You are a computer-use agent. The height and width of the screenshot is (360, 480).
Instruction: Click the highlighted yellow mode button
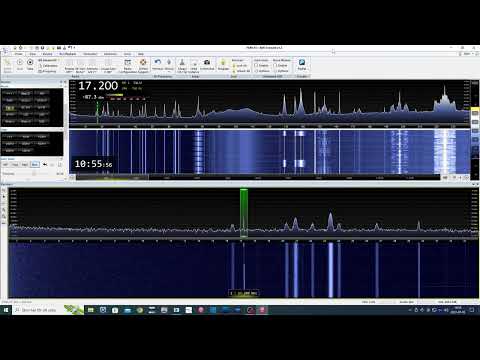[10, 108]
